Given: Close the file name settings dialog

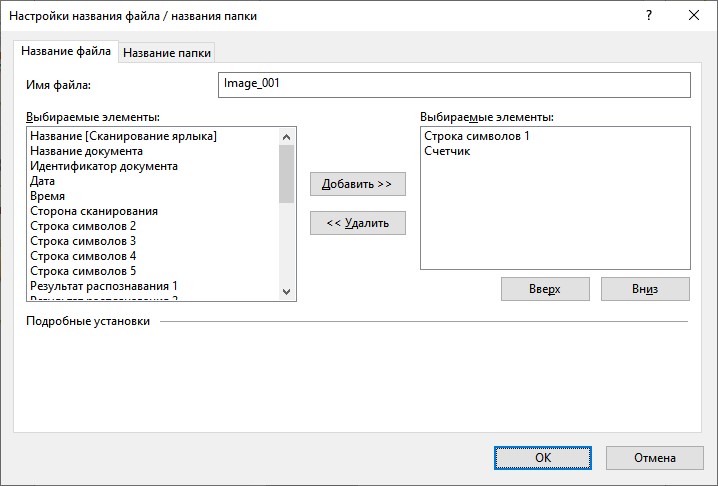Looking at the screenshot, I should pyautogui.click(x=694, y=16).
